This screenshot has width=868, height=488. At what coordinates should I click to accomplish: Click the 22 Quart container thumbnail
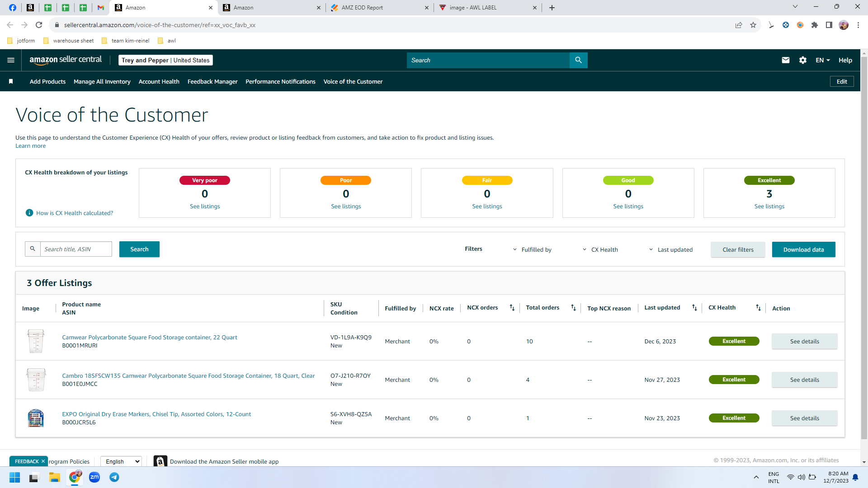click(36, 341)
